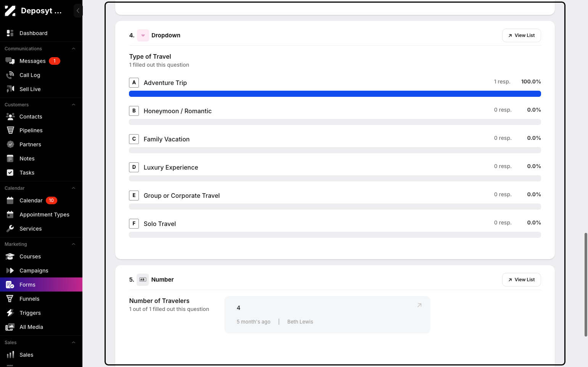The height and width of the screenshot is (367, 588).
Task: Click the Solo Travel option label
Action: (x=159, y=224)
